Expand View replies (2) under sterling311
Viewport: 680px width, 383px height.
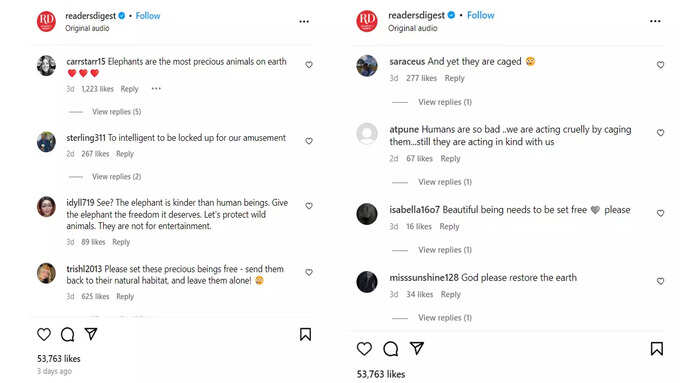tap(117, 177)
